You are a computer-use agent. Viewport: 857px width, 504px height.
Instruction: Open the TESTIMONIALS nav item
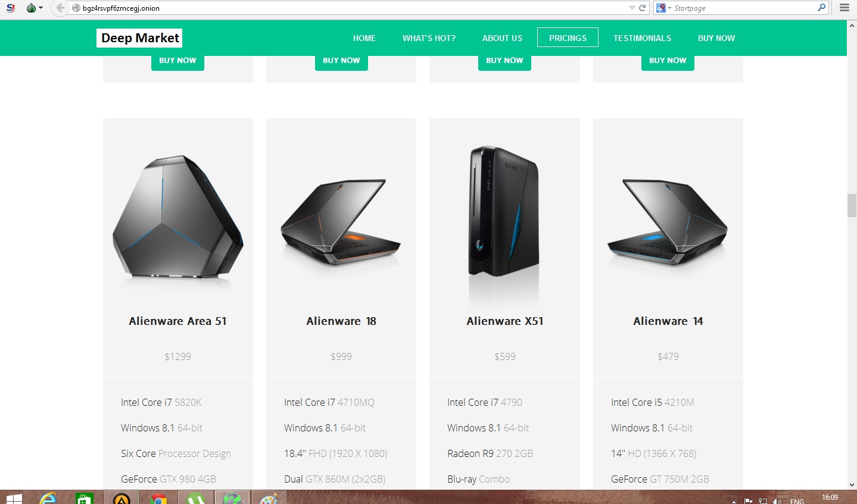pos(642,38)
